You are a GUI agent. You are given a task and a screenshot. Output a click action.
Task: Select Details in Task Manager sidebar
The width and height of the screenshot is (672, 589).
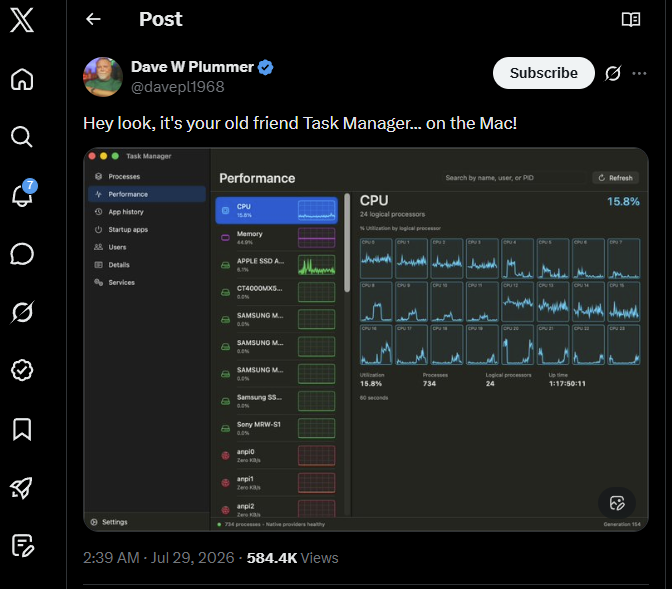click(x=147, y=264)
